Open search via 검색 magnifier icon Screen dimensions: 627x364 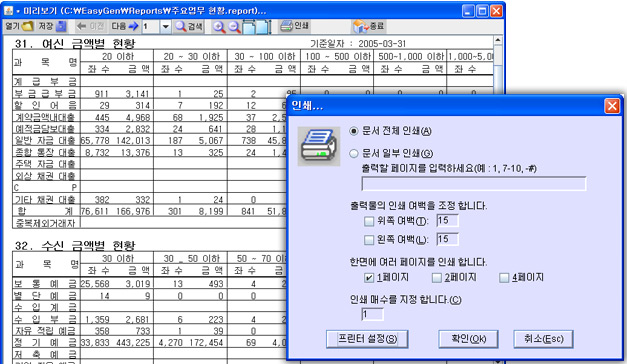tap(189, 27)
